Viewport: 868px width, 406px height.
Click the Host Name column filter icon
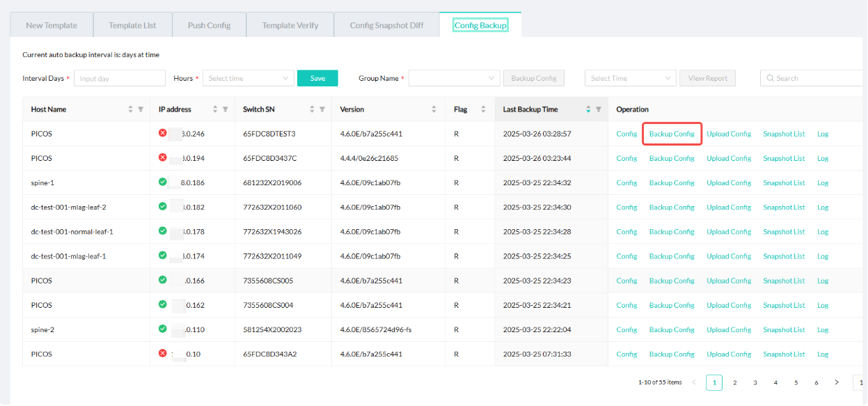141,109
